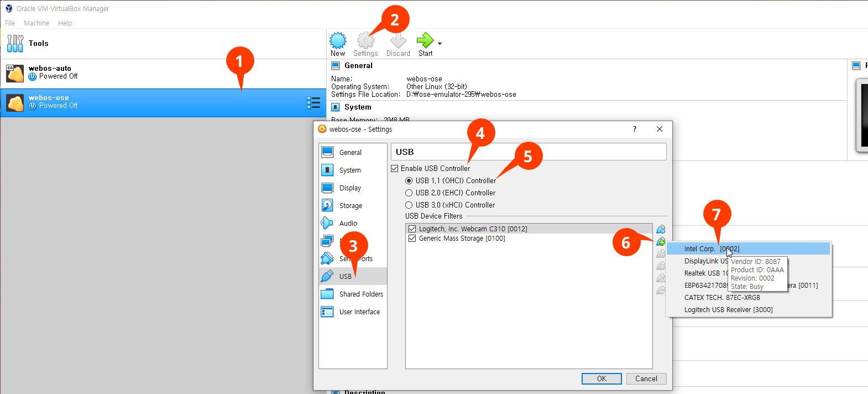
Task: Open the Network settings category icon
Action: 327,241
